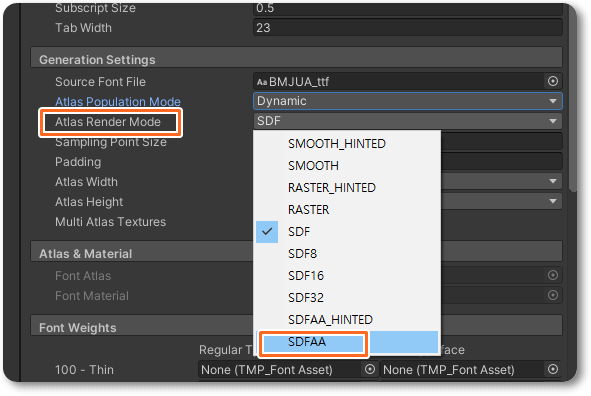Click the Multi Atlas Textures label
Screen dimensions: 591x396
coord(110,222)
